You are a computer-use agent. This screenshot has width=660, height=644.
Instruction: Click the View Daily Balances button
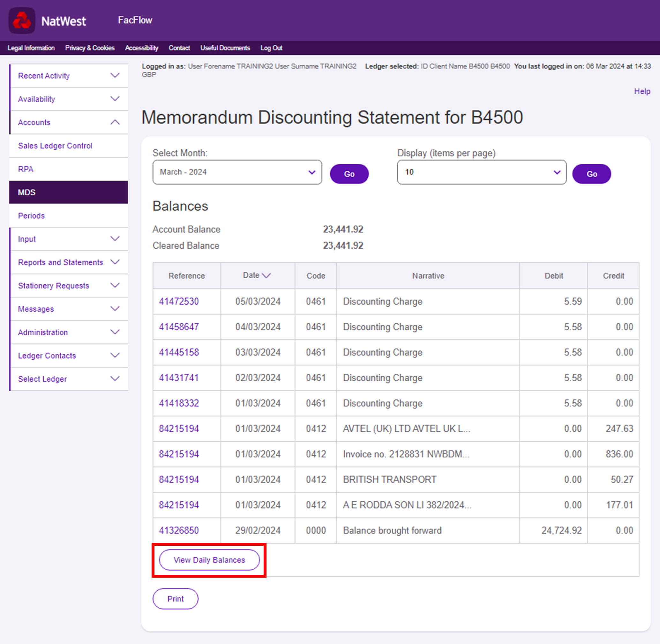209,560
